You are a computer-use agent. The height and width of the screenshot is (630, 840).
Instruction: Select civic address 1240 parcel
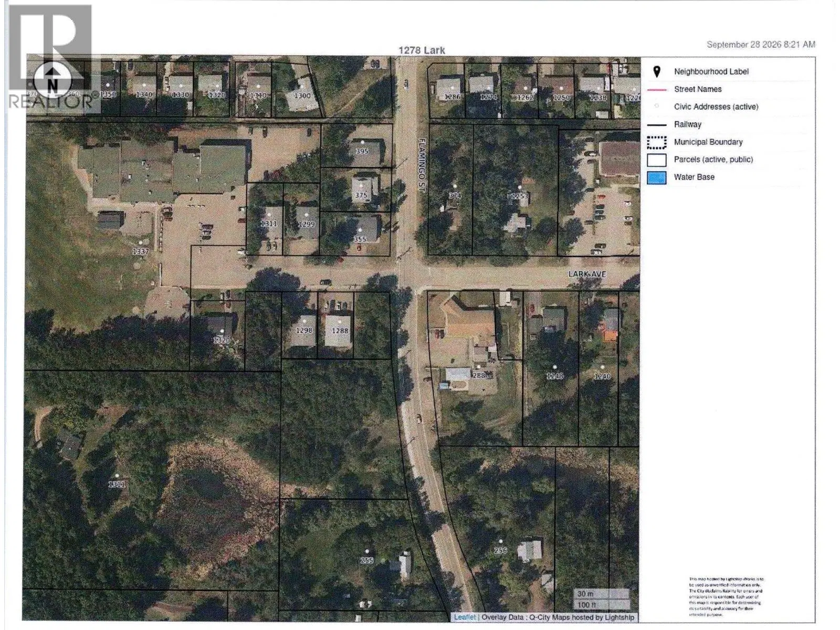(602, 376)
